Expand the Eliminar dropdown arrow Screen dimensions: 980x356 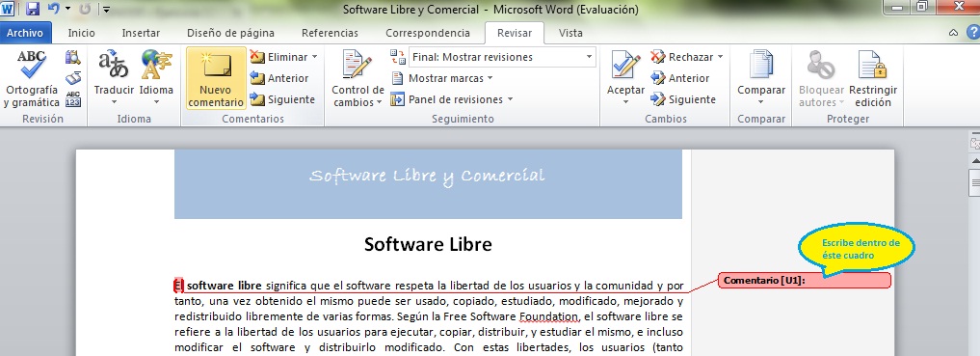tap(314, 57)
